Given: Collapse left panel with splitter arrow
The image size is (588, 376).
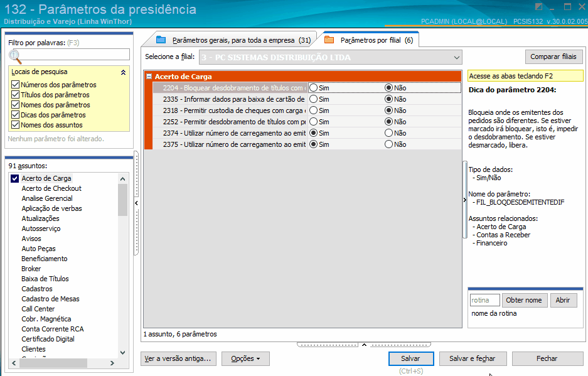Looking at the screenshot, I should 137,203.
